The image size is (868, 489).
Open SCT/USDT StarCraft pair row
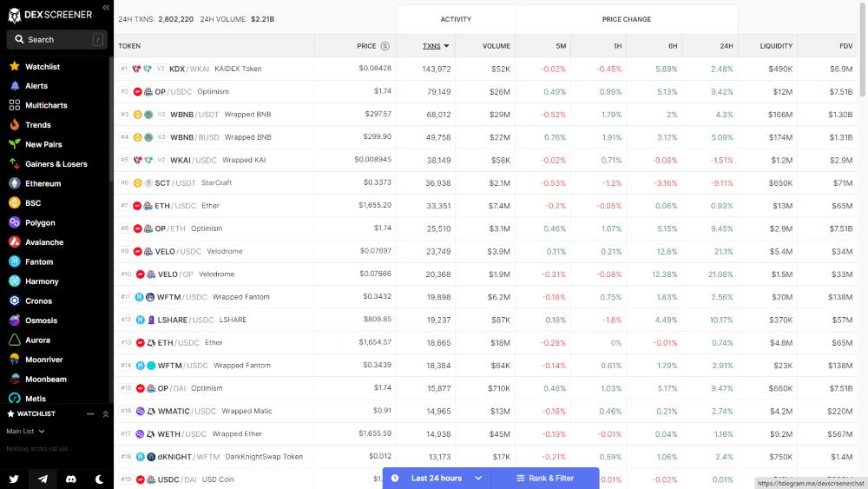click(x=485, y=182)
